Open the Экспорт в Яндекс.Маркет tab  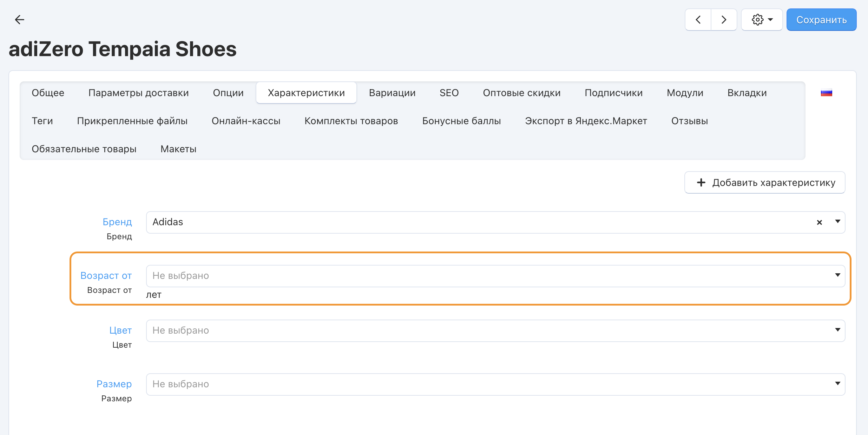coord(586,121)
